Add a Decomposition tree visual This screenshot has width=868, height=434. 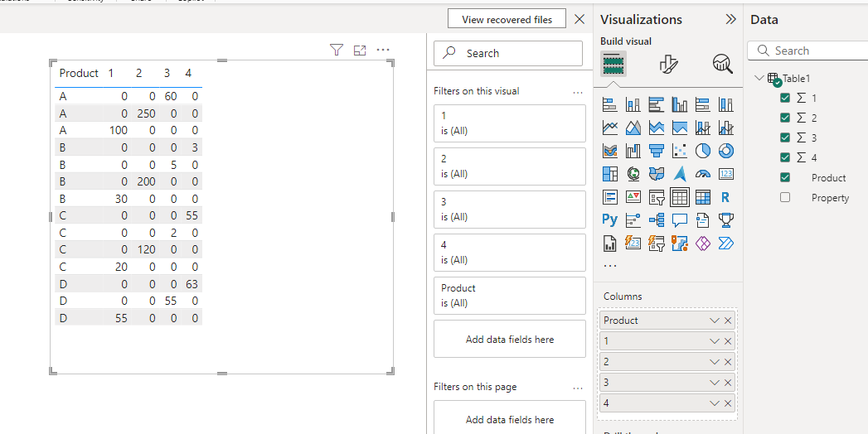pyautogui.click(x=657, y=220)
